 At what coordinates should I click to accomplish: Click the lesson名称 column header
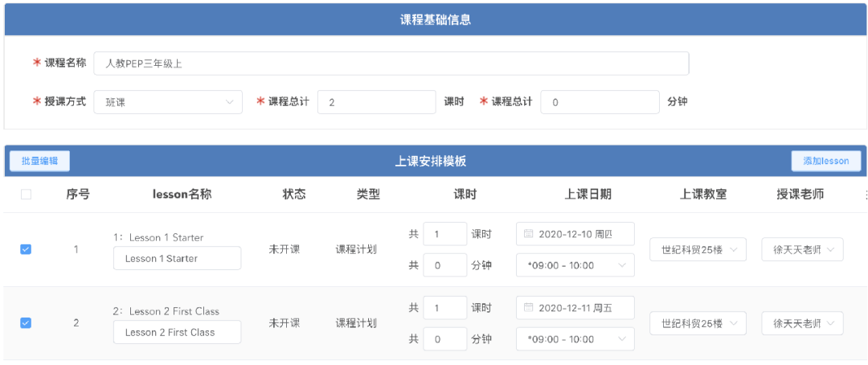point(182,195)
